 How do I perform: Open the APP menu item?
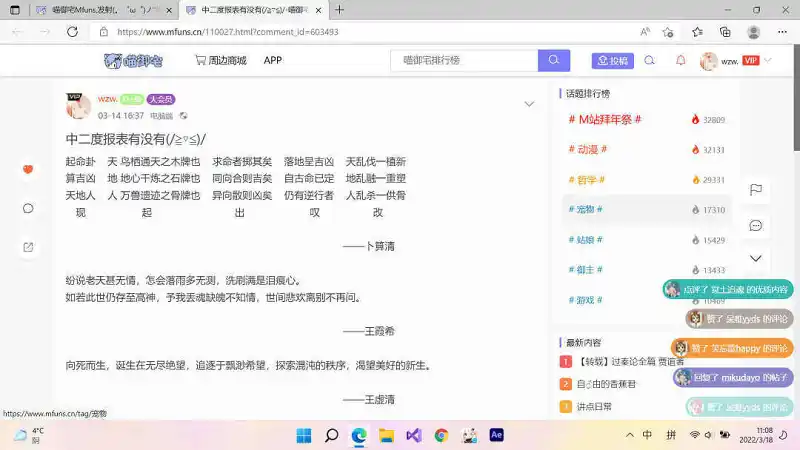click(x=272, y=60)
